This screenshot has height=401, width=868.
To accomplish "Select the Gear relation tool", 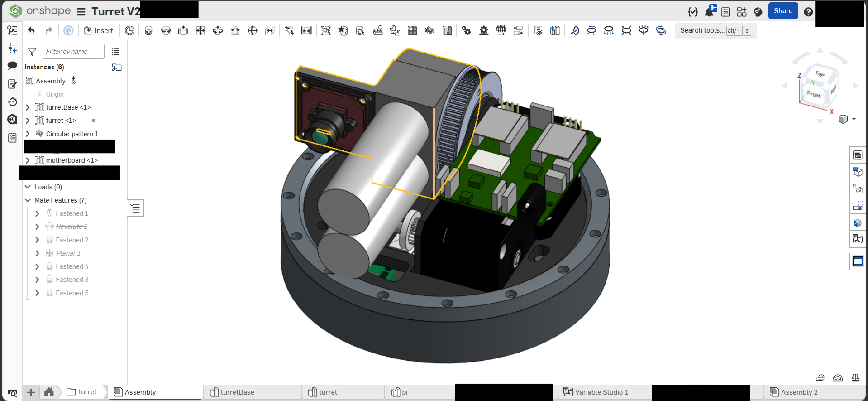I will (x=466, y=30).
